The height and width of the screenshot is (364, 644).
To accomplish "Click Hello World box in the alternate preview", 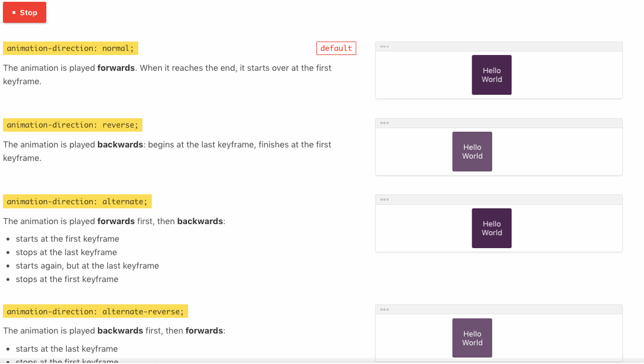I will pos(492,228).
